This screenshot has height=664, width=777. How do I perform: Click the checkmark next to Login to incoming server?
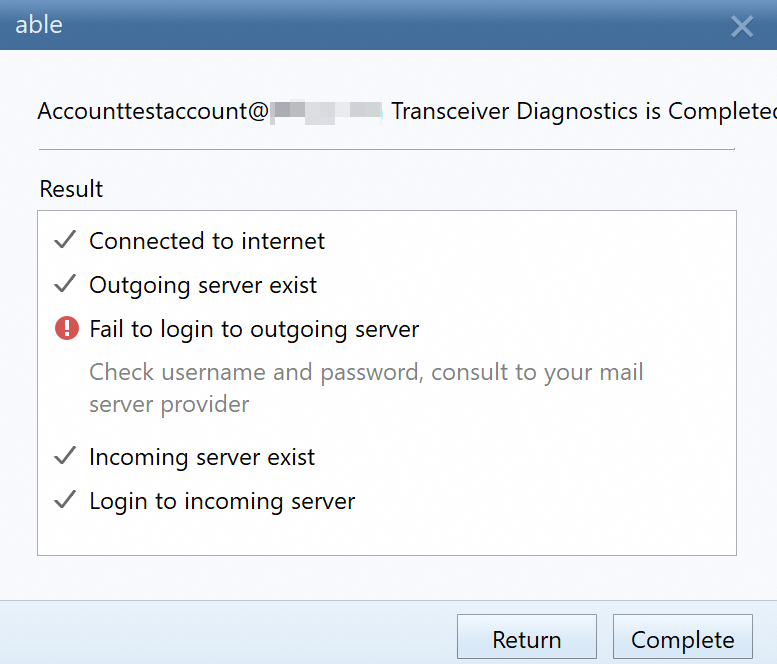65,499
